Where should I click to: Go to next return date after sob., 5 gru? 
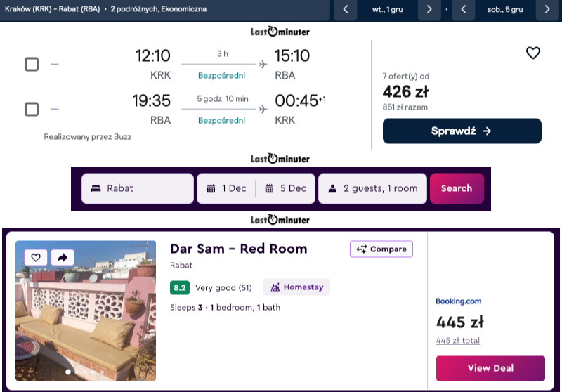(547, 9)
